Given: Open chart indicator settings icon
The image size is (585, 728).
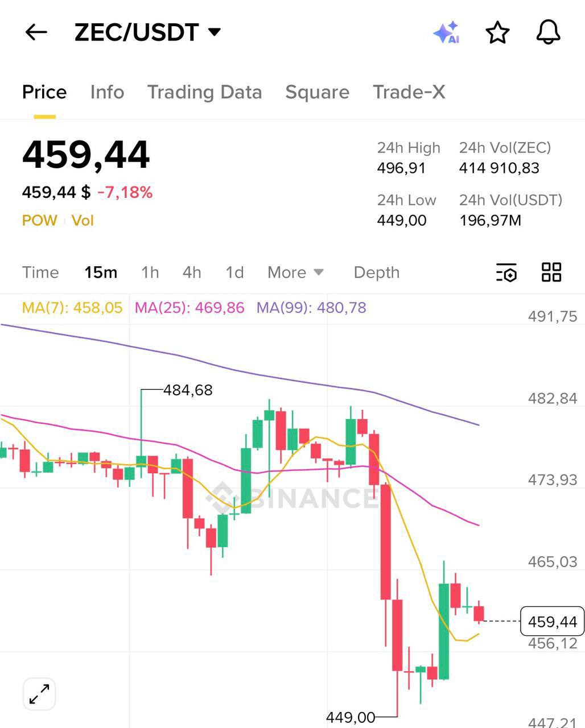Looking at the screenshot, I should click(x=506, y=272).
